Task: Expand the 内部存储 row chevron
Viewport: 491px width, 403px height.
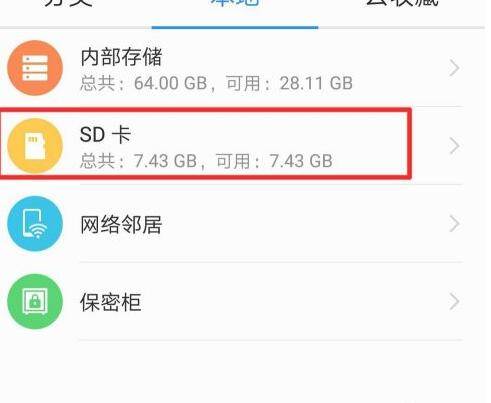Action: pos(454,68)
